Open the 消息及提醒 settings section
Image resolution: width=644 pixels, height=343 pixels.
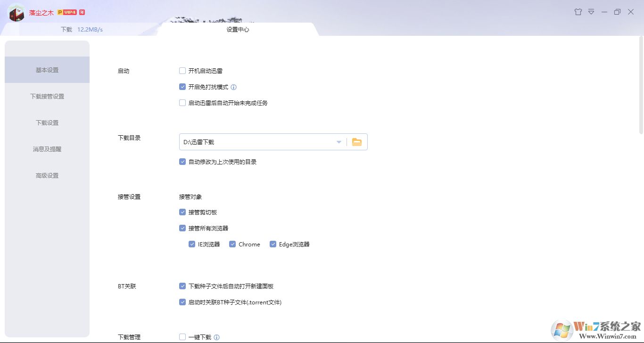(47, 148)
